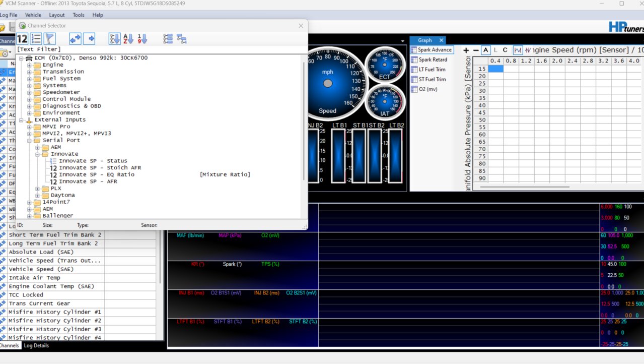This screenshot has width=644, height=364.
Task: Open the Layout menu
Action: [57, 15]
